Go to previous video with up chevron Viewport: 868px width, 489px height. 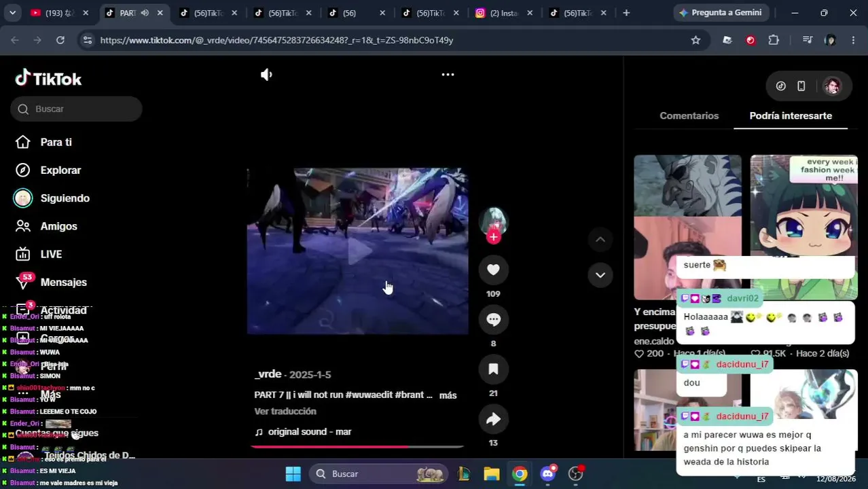pyautogui.click(x=600, y=239)
